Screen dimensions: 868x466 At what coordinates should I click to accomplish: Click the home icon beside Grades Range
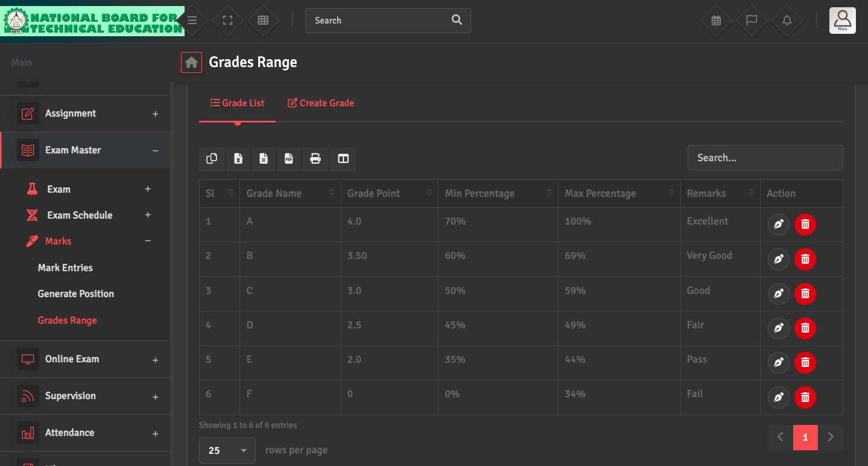point(191,62)
